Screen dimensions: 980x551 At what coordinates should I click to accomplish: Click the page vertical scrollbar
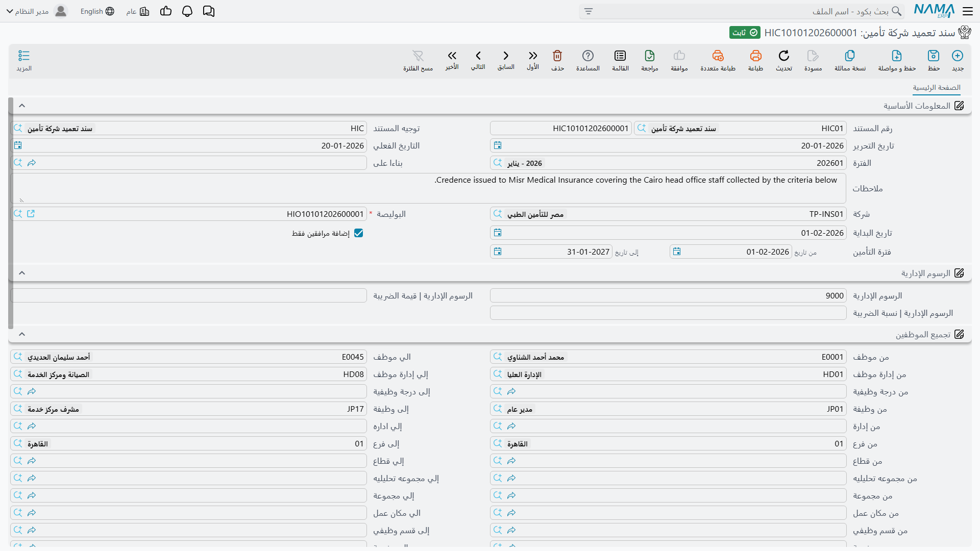[x=11, y=213]
